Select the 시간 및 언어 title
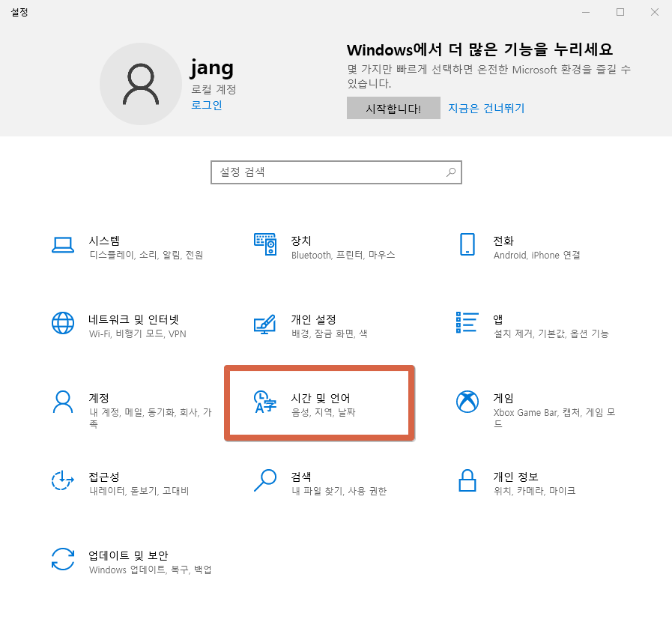 [321, 398]
